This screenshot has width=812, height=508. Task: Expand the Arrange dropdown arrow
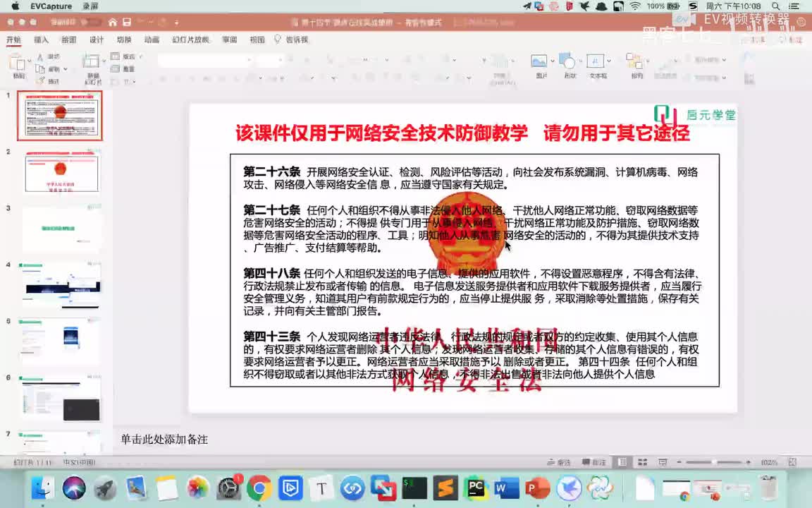pos(647,61)
